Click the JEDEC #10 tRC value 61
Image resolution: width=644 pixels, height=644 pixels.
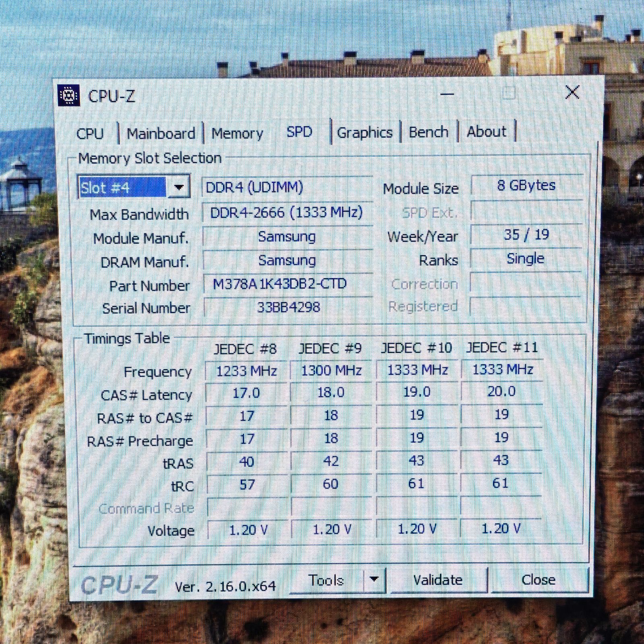pos(416,483)
